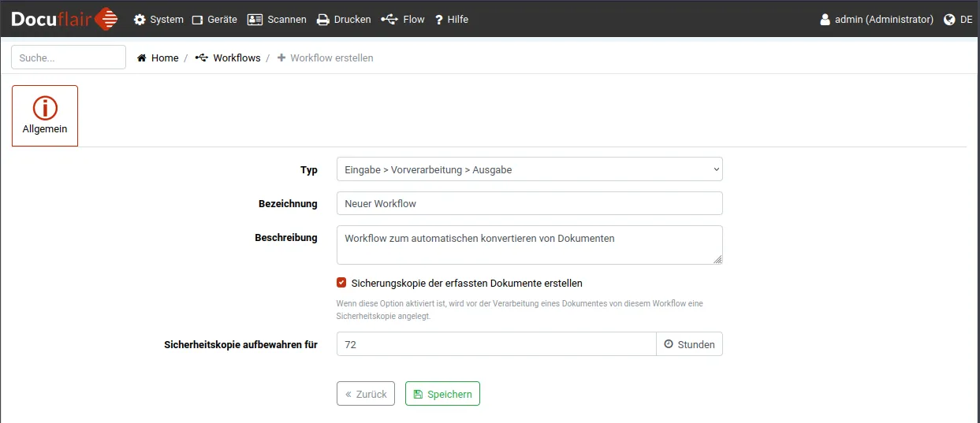
Task: Click the Docuflair logo
Action: (65, 19)
